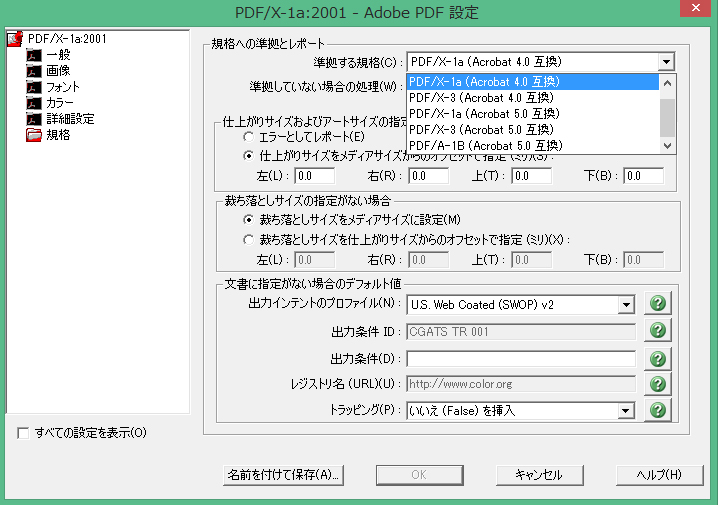Open help for レジストリ名 (URL)

(658, 384)
